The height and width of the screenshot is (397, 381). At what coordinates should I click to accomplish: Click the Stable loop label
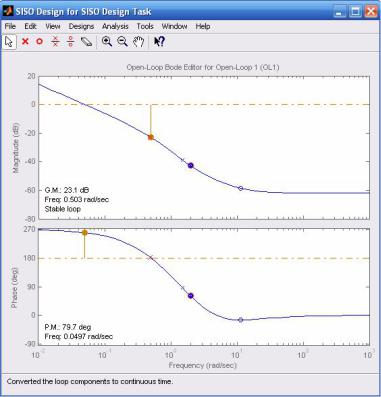coord(63,209)
